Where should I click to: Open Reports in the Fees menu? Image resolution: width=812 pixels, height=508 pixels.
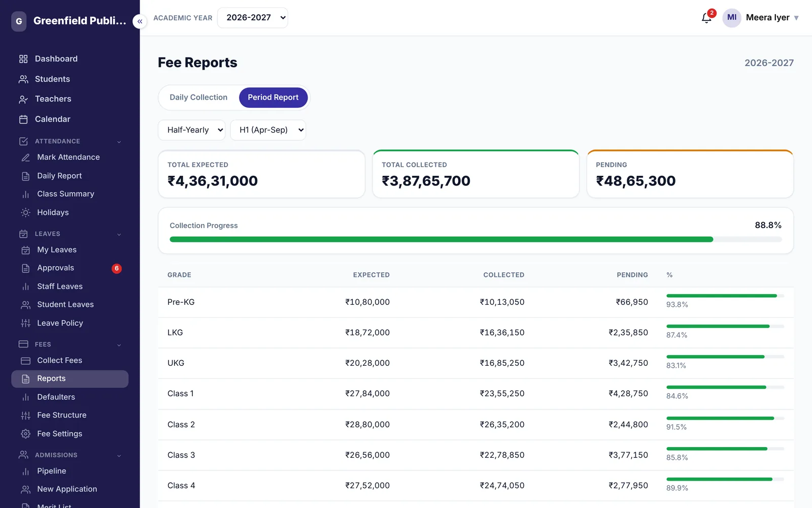[70, 379]
